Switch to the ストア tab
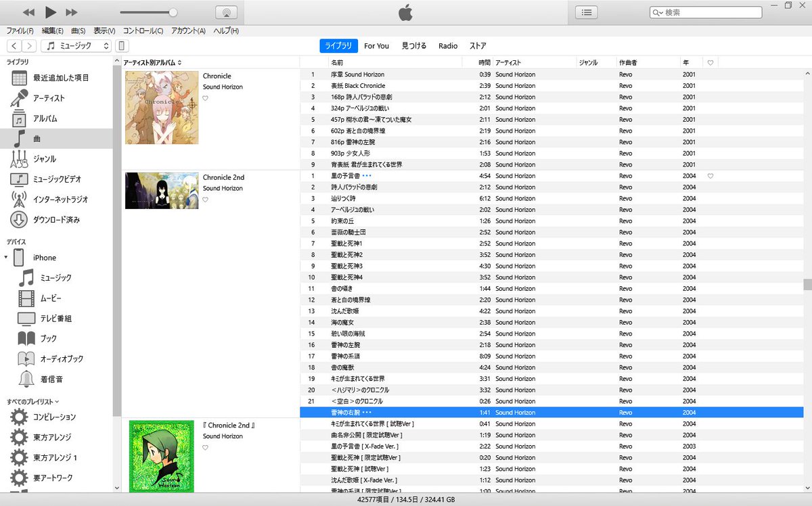Screen dimensions: 812x506 (478, 46)
